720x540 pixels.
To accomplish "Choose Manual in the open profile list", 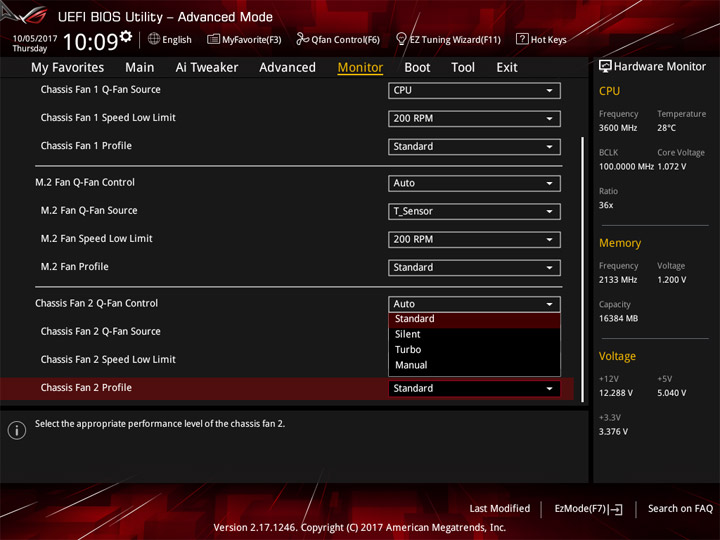I will click(x=474, y=365).
